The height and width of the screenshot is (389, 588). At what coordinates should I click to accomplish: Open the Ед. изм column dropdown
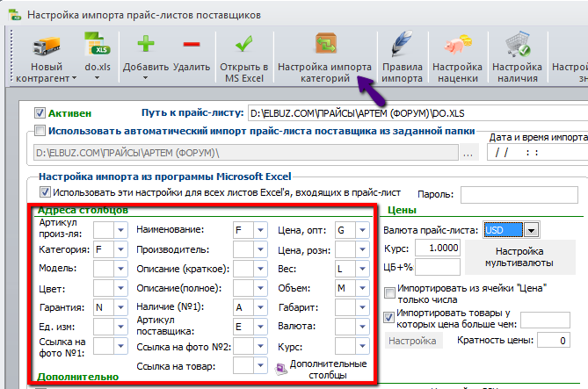pos(120,327)
